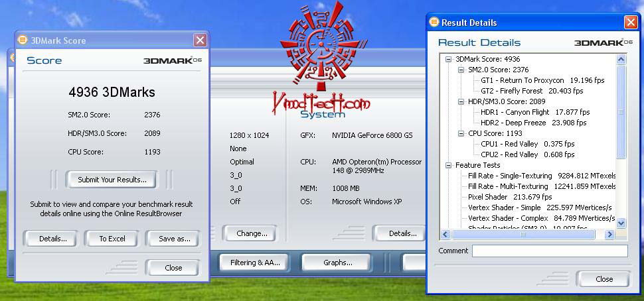Collapse the CPU Score tree node
The width and height of the screenshot is (644, 301).
point(461,133)
